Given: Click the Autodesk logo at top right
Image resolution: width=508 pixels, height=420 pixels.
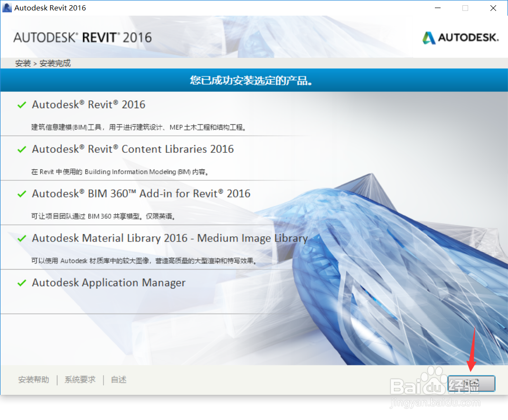Looking at the screenshot, I should click(x=461, y=37).
